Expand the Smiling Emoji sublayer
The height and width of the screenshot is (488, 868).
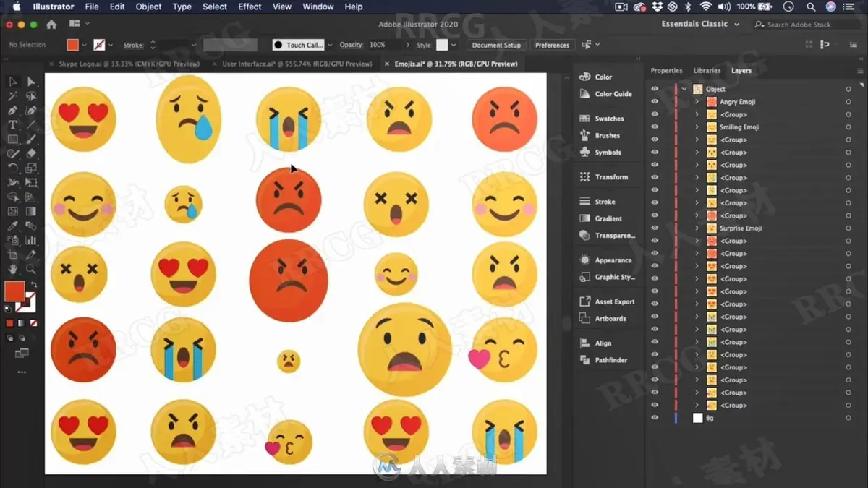[697, 127]
